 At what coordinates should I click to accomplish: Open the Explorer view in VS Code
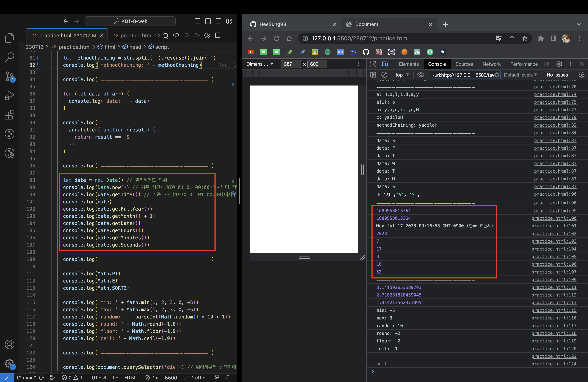9,38
